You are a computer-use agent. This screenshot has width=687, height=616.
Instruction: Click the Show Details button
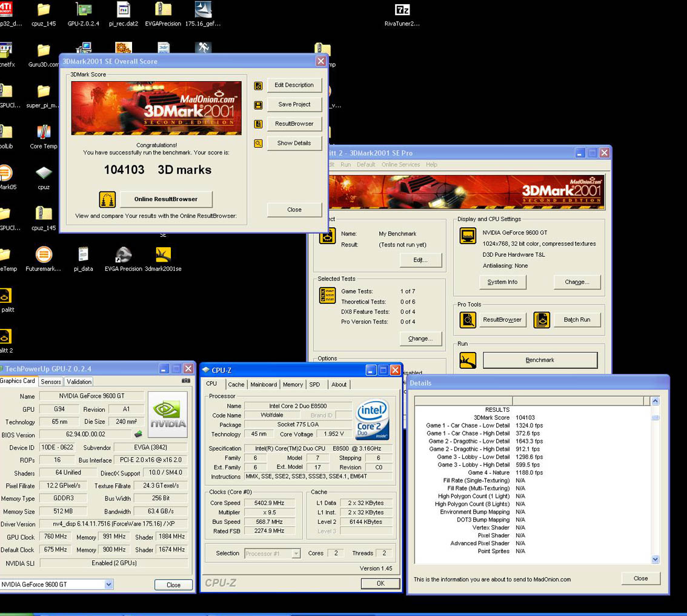pos(294,143)
